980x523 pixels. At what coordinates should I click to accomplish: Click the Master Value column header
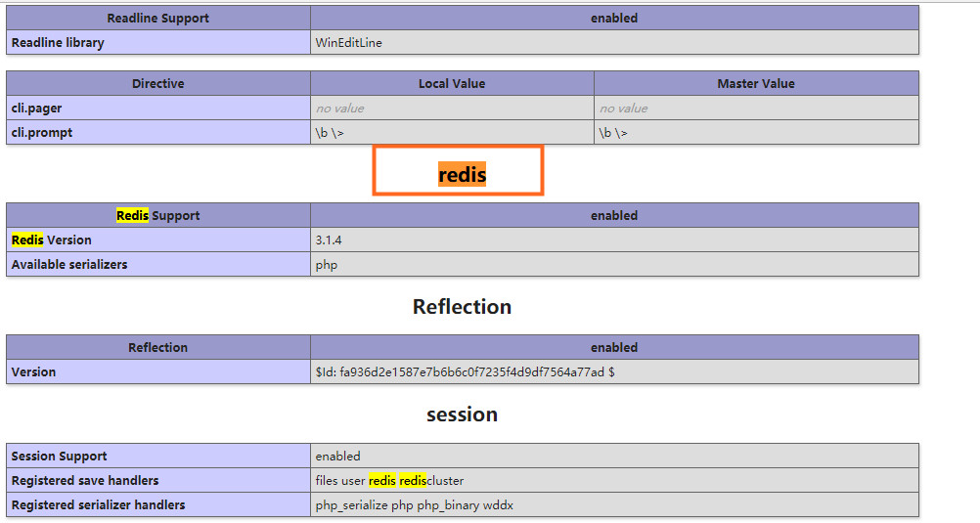click(x=756, y=84)
